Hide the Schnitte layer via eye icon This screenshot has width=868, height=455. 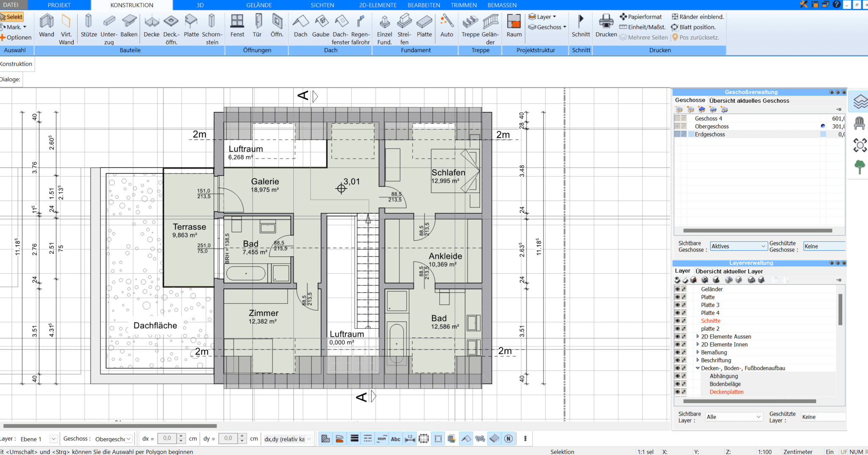pyautogui.click(x=677, y=321)
